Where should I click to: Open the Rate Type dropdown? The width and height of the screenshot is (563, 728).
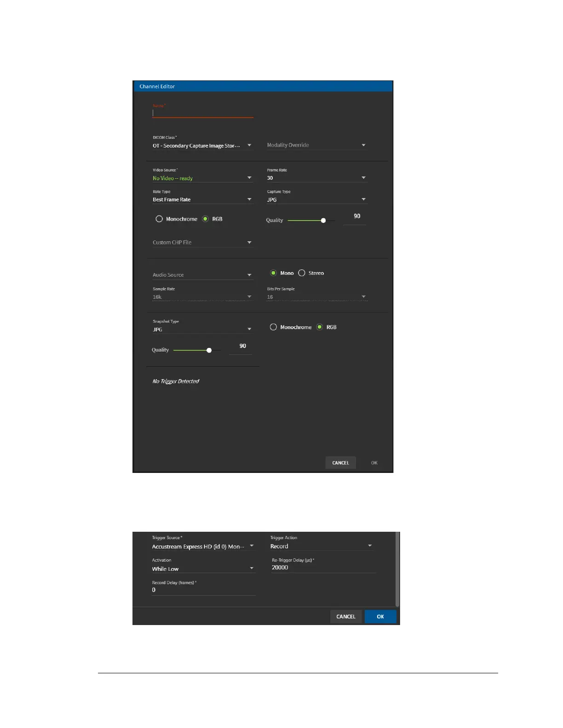(x=203, y=199)
